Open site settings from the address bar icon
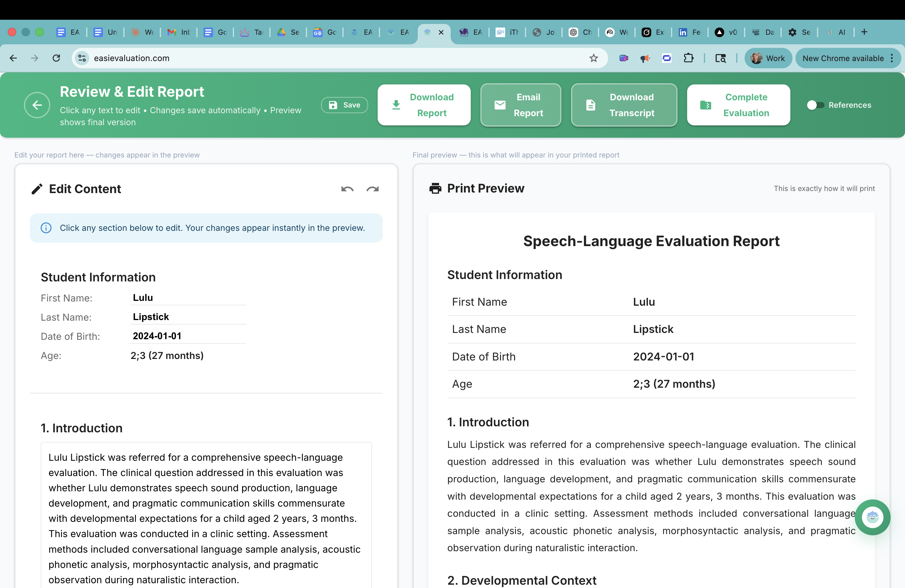The height and width of the screenshot is (588, 905). (81, 58)
